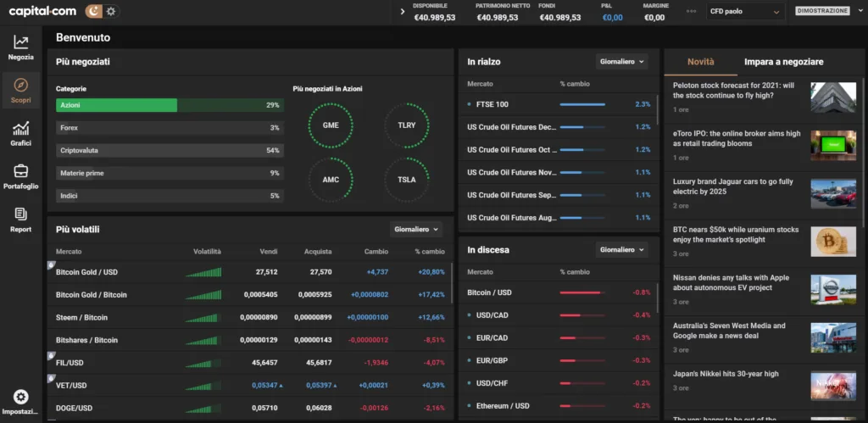The width and height of the screenshot is (868, 423).
Task: Switch to light mode sun toggle
Action: pos(111,11)
